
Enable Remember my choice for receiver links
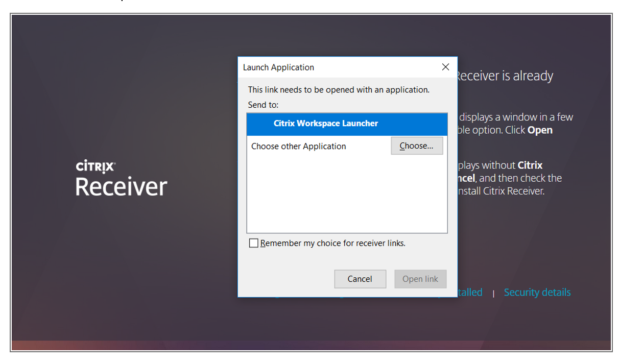point(254,244)
